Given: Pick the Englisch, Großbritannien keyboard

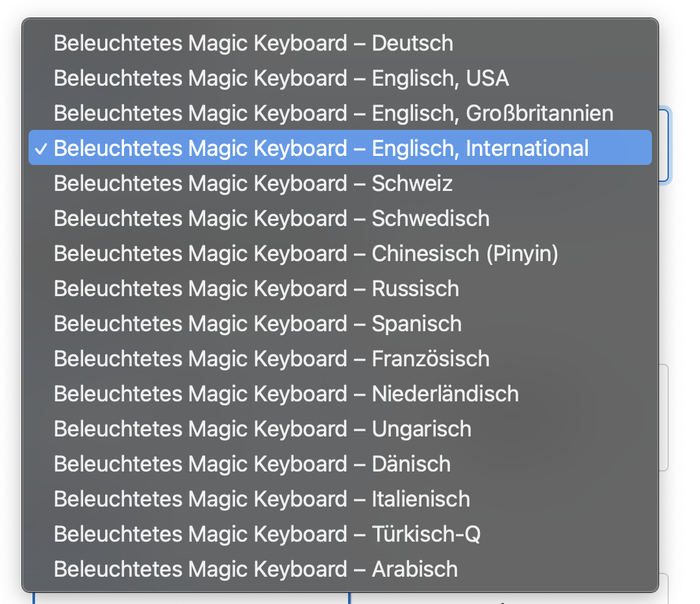Looking at the screenshot, I should (333, 114).
